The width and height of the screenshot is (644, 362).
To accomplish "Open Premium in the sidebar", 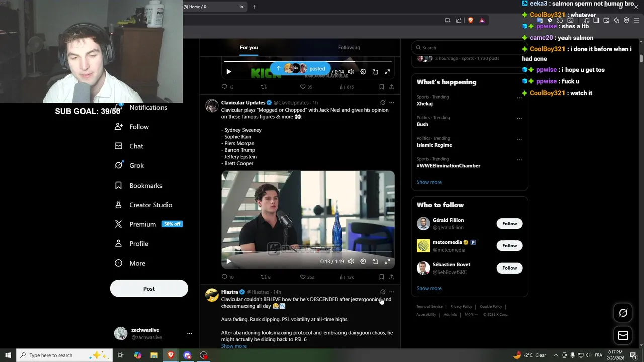I will point(148,224).
